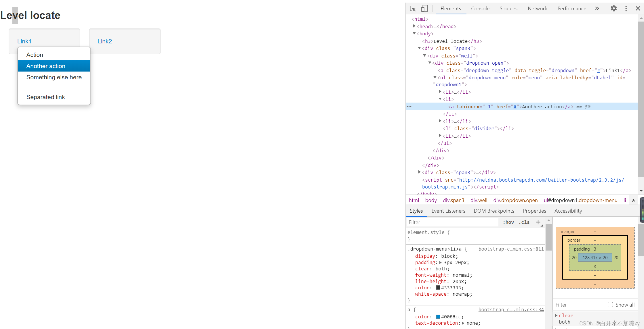644x329 pixels.
Task: Collapse the first div.span3 node
Action: pos(419,48)
